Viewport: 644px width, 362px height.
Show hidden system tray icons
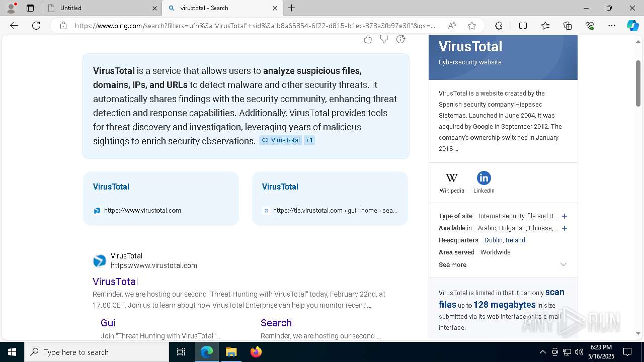pos(542,352)
